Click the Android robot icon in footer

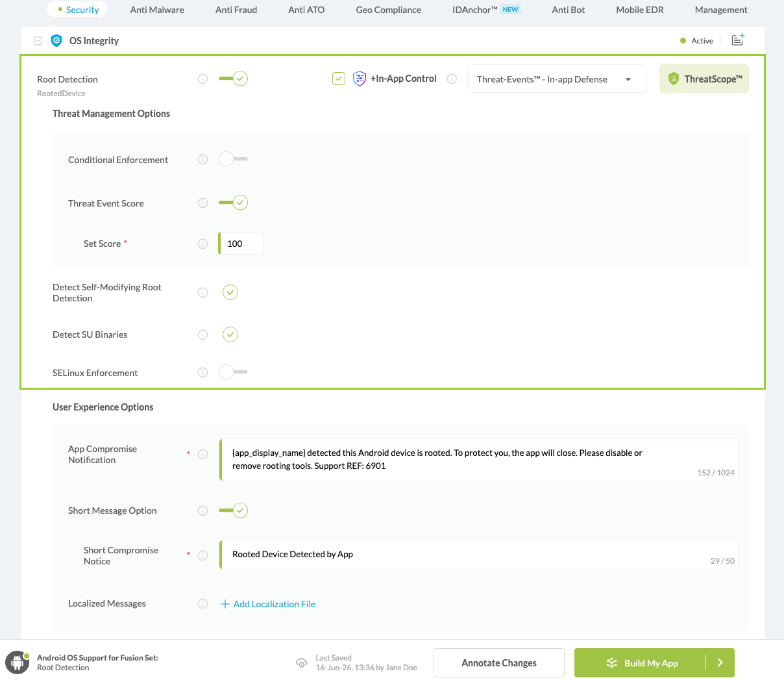(x=17, y=664)
